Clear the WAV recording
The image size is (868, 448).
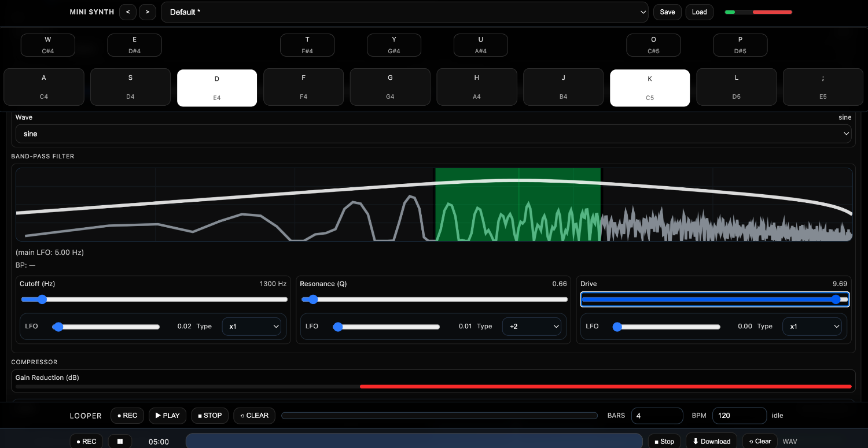pos(760,441)
